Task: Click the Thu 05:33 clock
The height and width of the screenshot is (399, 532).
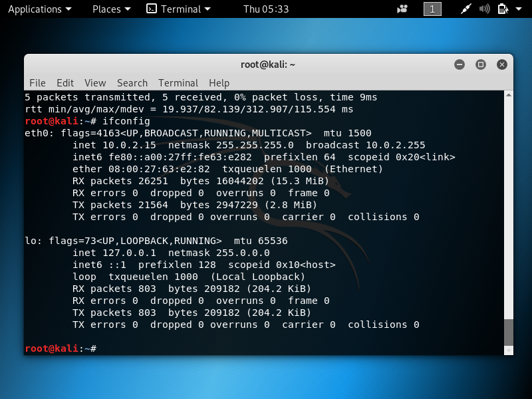Action: 266,9
